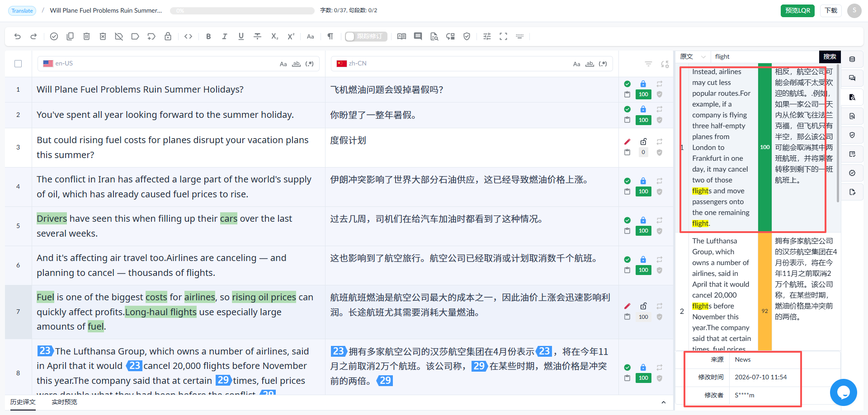Open the keyboard shortcuts icon
The image size is (868, 415).
click(x=519, y=37)
